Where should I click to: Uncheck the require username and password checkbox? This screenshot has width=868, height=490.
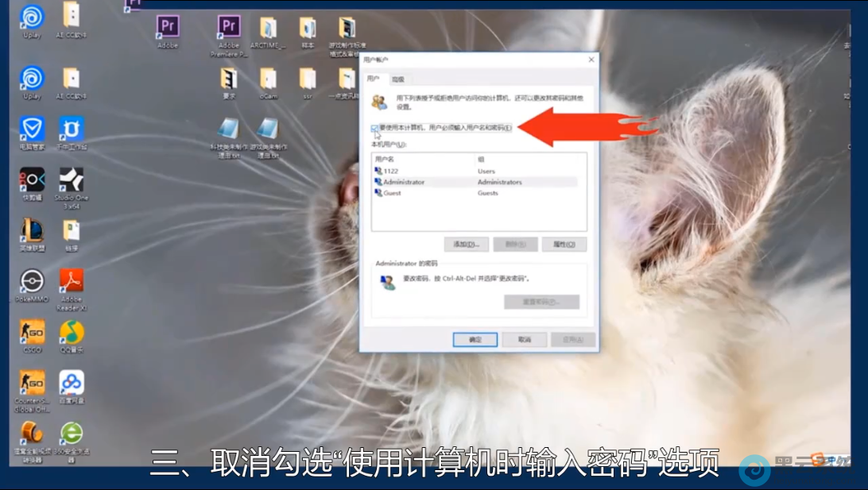click(x=374, y=128)
